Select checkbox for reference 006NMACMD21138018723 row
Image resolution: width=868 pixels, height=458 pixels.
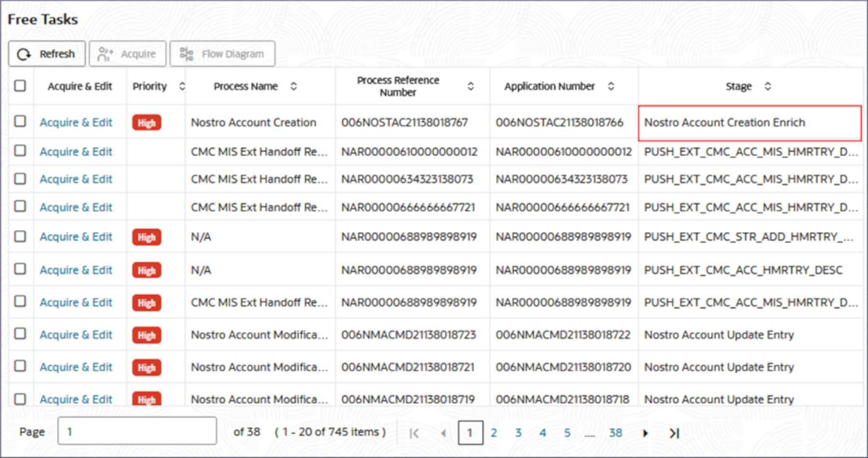coord(20,333)
